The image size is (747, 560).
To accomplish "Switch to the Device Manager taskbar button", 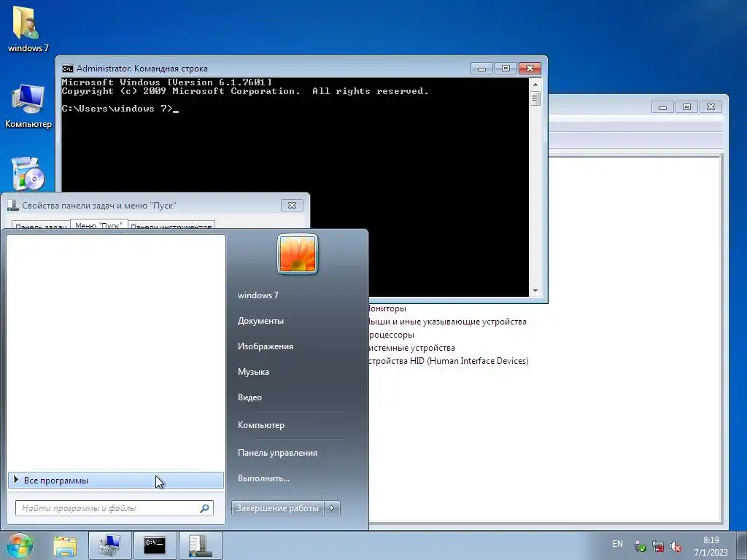I will (109, 545).
